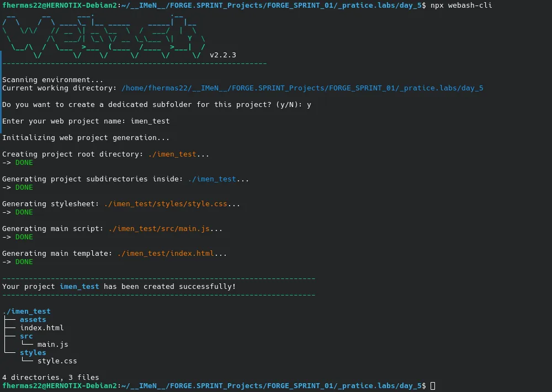
Task: Click './imen_test' in subdirectories line
Action: tap(212, 179)
